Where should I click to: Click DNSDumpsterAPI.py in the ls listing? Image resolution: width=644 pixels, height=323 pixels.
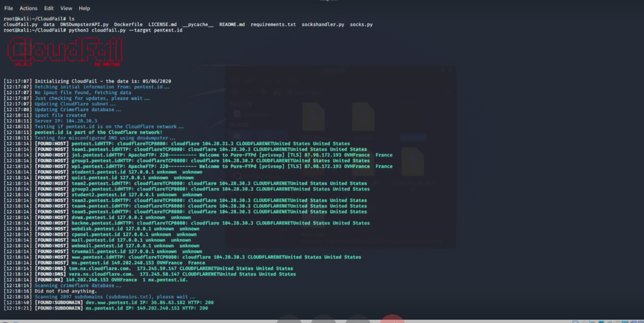[x=84, y=25]
